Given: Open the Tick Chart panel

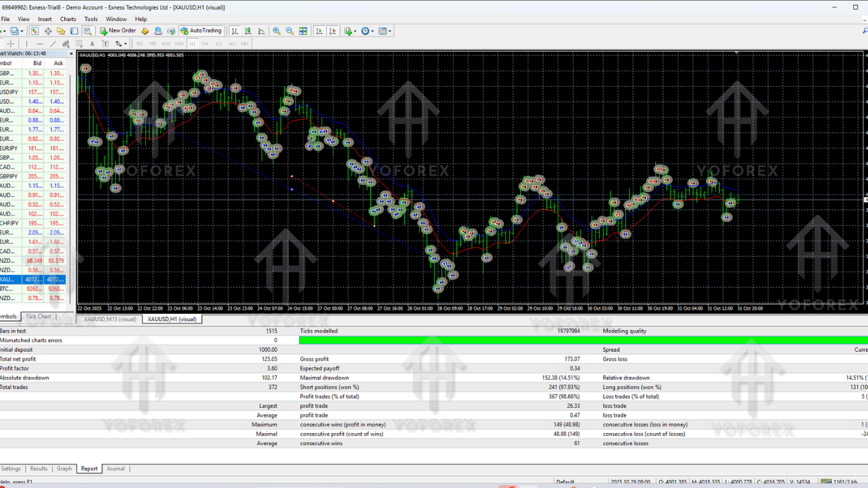Looking at the screenshot, I should tap(37, 316).
